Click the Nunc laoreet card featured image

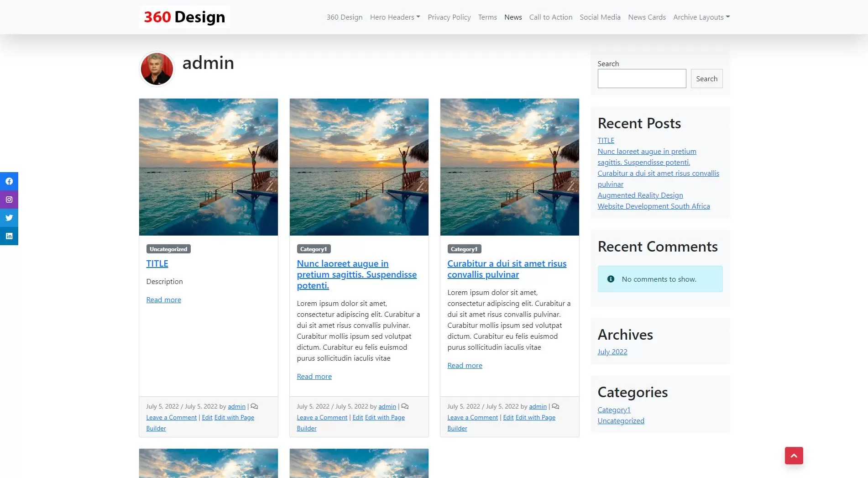click(x=359, y=167)
